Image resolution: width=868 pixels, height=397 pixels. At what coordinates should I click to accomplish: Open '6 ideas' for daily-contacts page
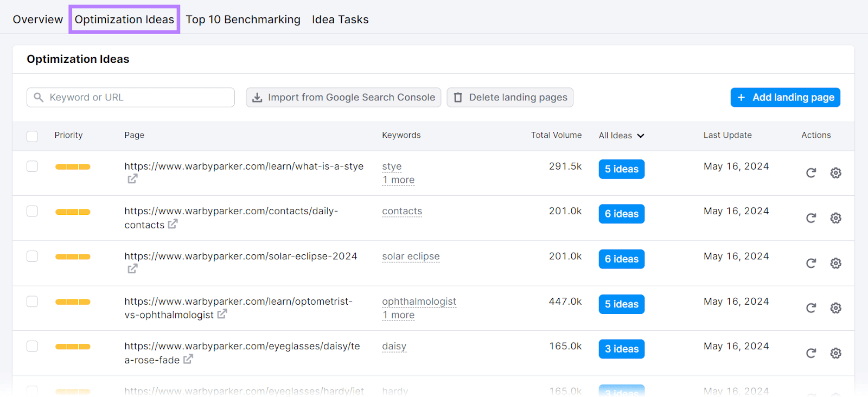622,214
